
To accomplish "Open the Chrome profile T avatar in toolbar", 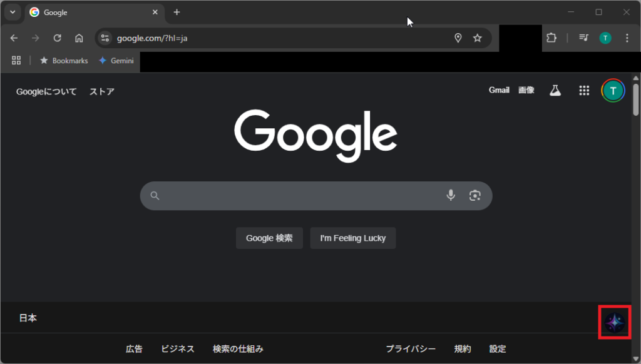I will coord(605,38).
